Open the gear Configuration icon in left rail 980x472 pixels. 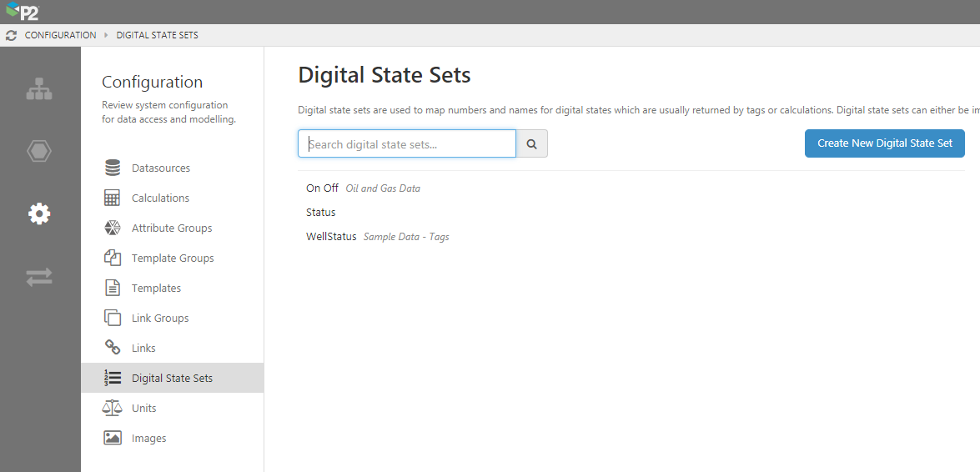click(39, 213)
